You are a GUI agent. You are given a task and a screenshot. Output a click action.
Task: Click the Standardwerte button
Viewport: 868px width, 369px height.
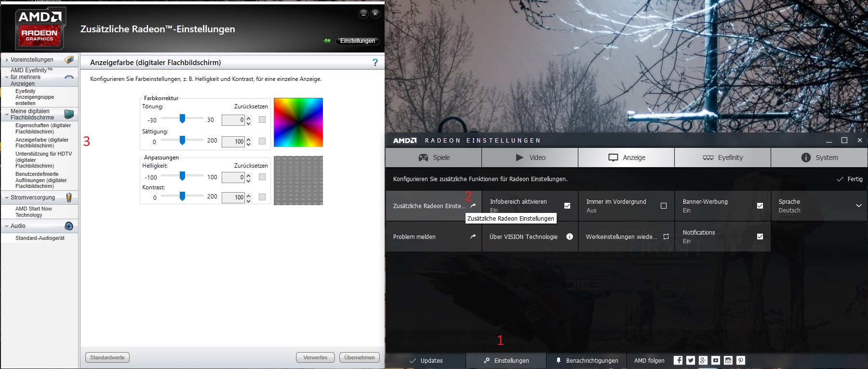point(107,357)
